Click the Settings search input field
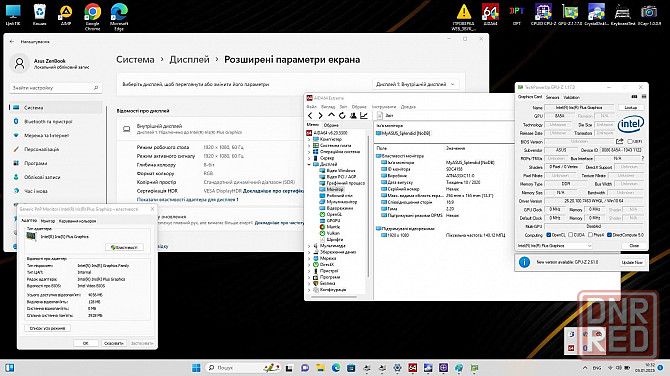The image size is (670, 376). point(56,88)
